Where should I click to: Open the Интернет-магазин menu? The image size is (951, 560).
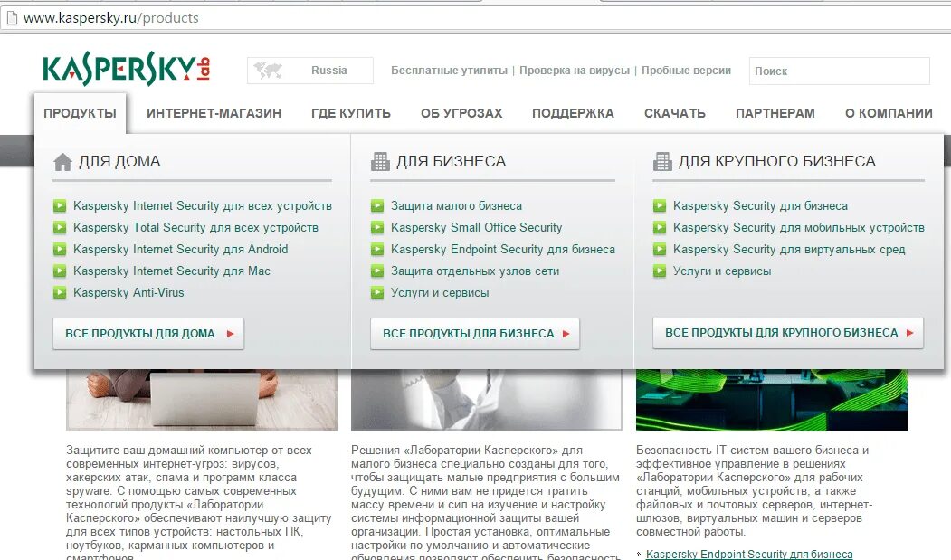214,113
